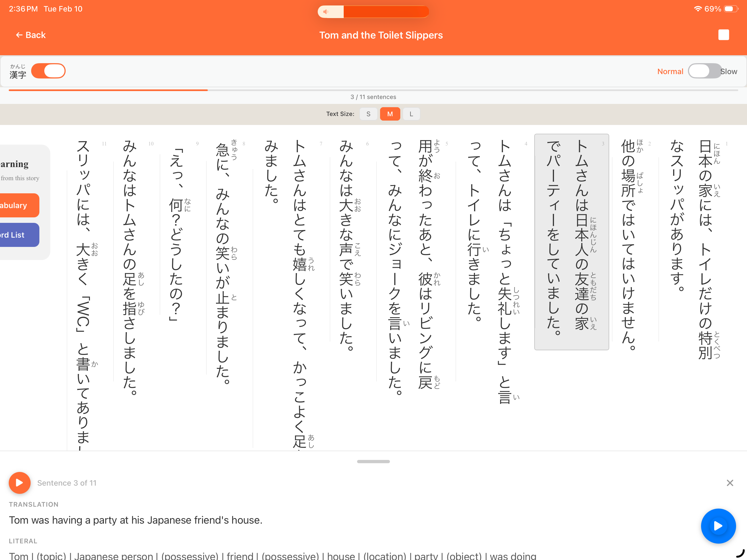Viewport: 747px width, 560px height.
Task: Tap the literal word-by-word breakdown line
Action: point(273,556)
